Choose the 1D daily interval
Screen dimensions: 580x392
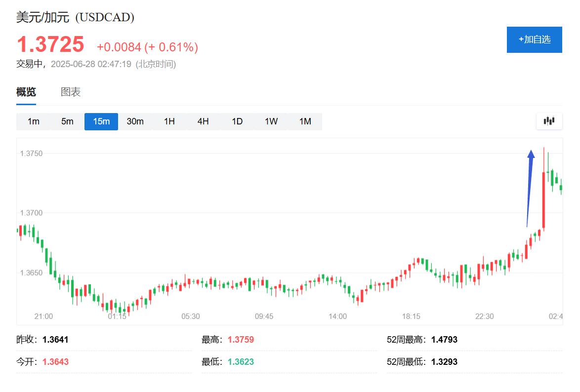point(237,121)
